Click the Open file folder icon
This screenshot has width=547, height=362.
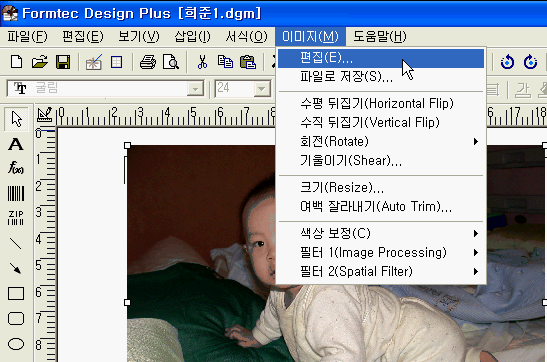39,62
